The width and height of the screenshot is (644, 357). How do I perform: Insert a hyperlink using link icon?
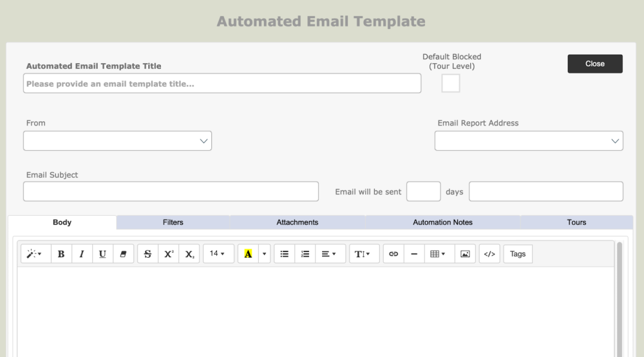tap(393, 254)
